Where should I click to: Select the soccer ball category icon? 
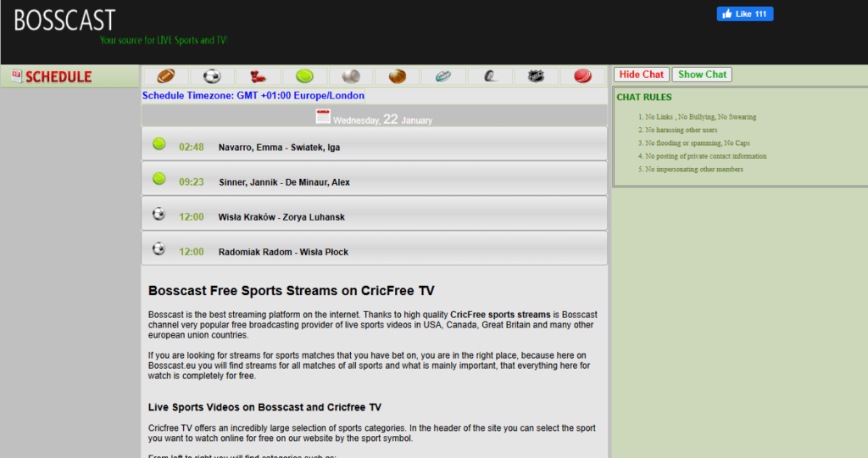click(x=212, y=75)
